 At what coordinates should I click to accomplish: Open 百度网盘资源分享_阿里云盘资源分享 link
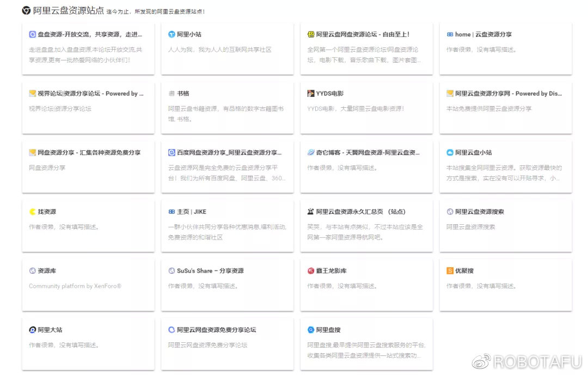click(229, 152)
